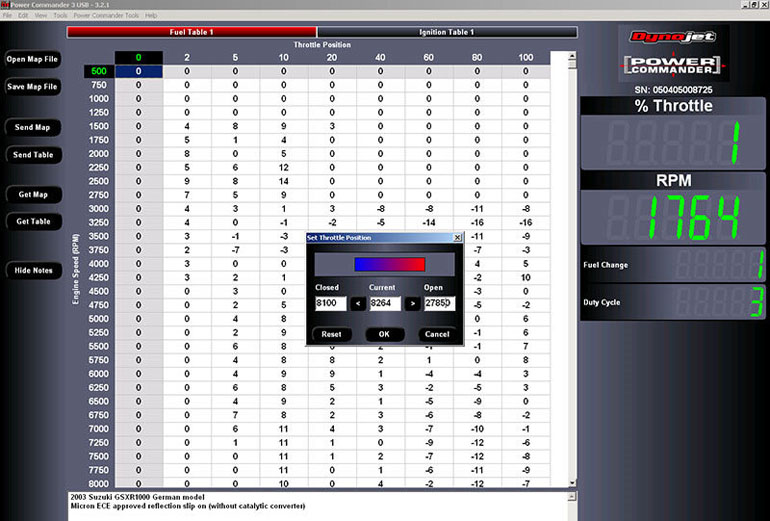770x521 pixels.
Task: Click the left arrow beside Current value
Action: tap(359, 303)
